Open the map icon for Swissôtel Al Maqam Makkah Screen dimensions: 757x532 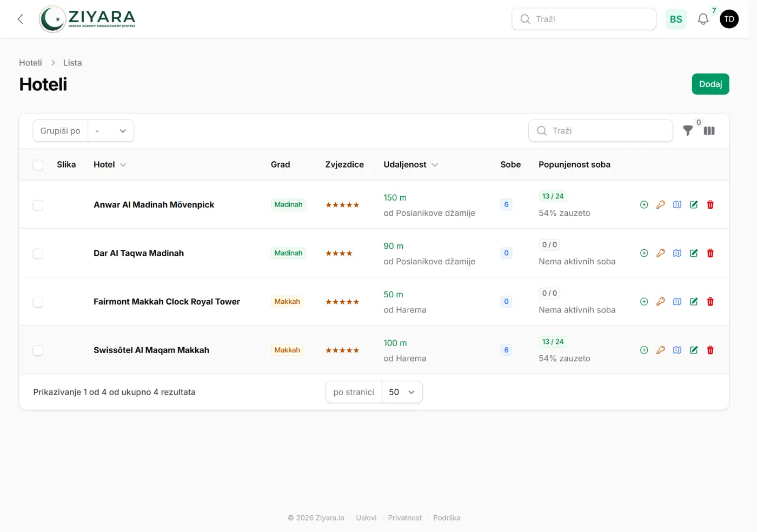[x=677, y=350]
